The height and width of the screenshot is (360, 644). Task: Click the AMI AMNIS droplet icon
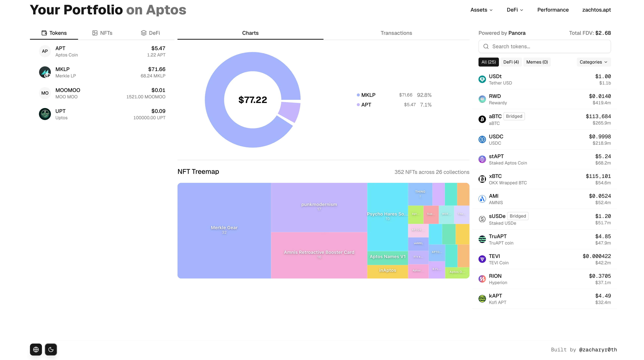[482, 199]
